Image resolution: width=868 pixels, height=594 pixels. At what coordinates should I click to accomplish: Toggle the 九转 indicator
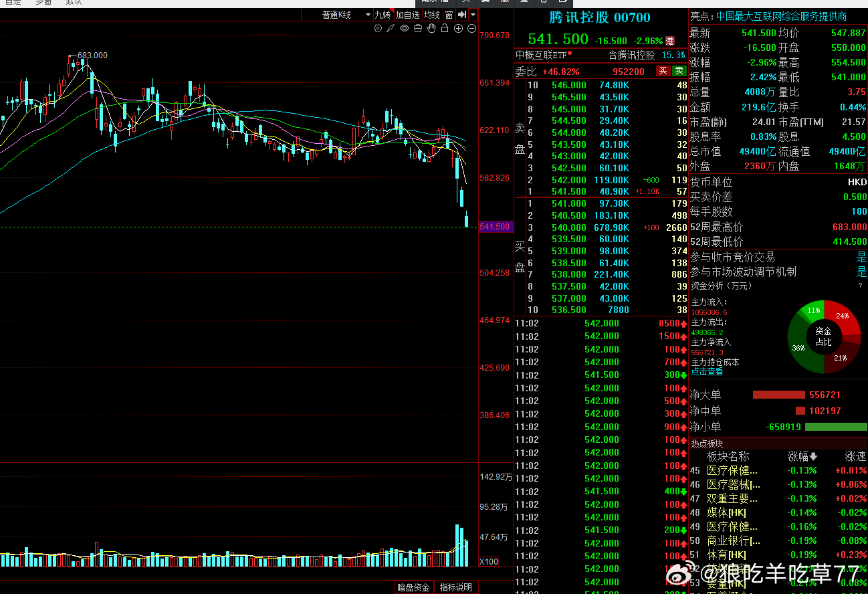tap(383, 15)
